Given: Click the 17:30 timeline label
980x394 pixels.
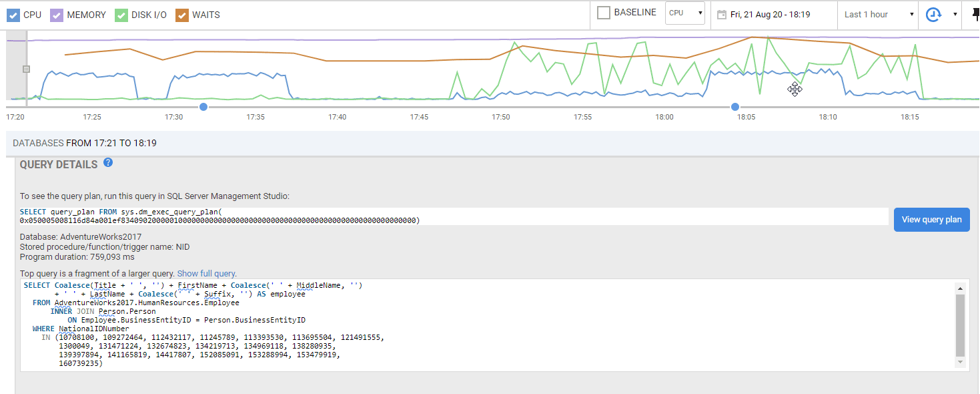Looking at the screenshot, I should [173, 117].
